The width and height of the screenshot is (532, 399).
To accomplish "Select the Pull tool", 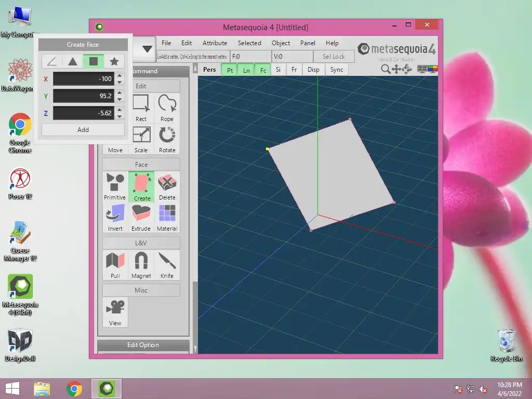I will pos(115,264).
